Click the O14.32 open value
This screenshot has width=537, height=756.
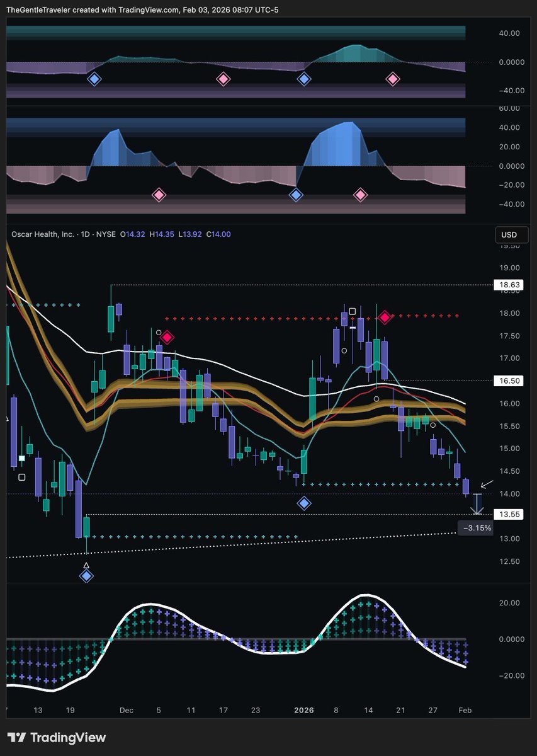click(132, 234)
